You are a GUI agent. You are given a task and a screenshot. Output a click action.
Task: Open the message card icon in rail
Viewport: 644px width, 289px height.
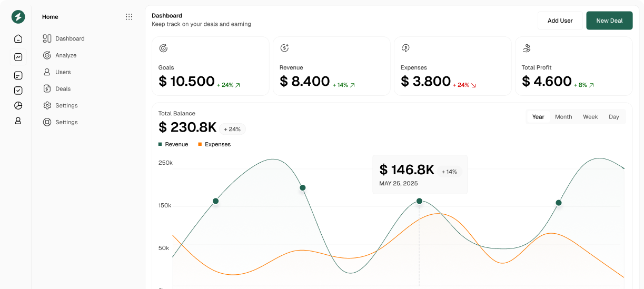[x=18, y=75]
